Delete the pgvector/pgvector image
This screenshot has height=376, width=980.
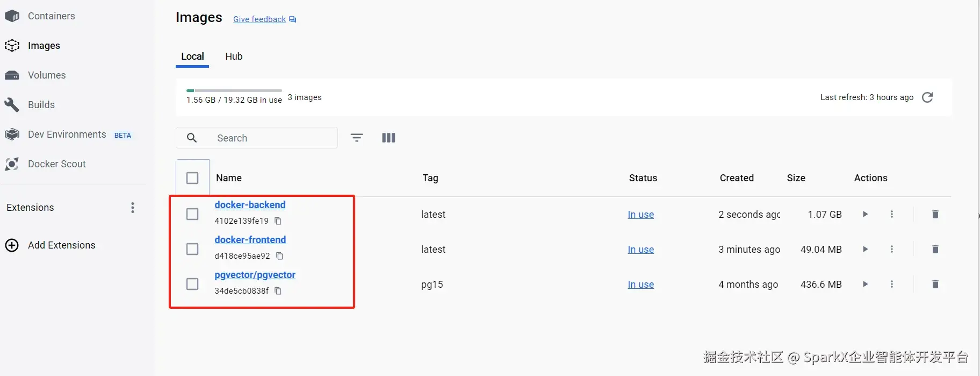click(x=935, y=284)
